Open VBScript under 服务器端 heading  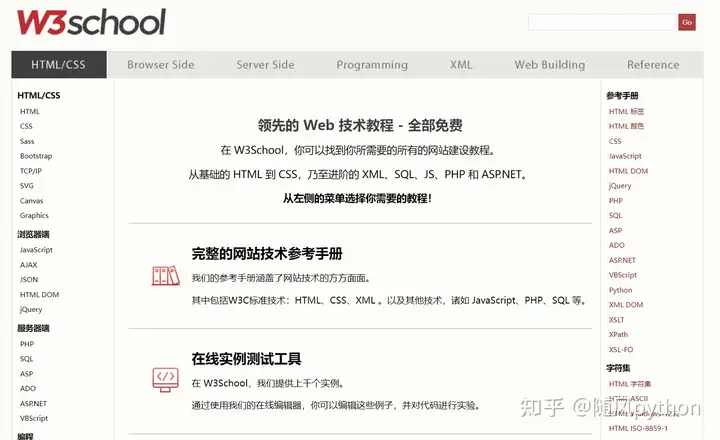pos(34,418)
